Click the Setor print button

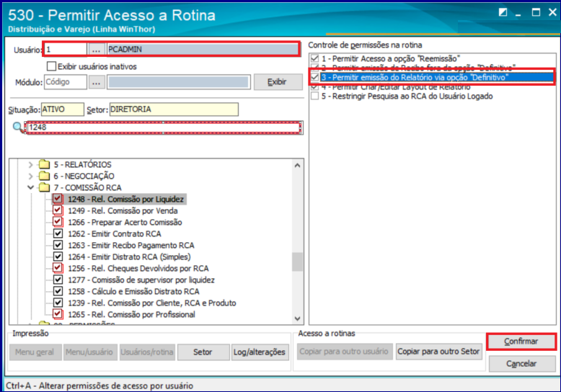203,352
